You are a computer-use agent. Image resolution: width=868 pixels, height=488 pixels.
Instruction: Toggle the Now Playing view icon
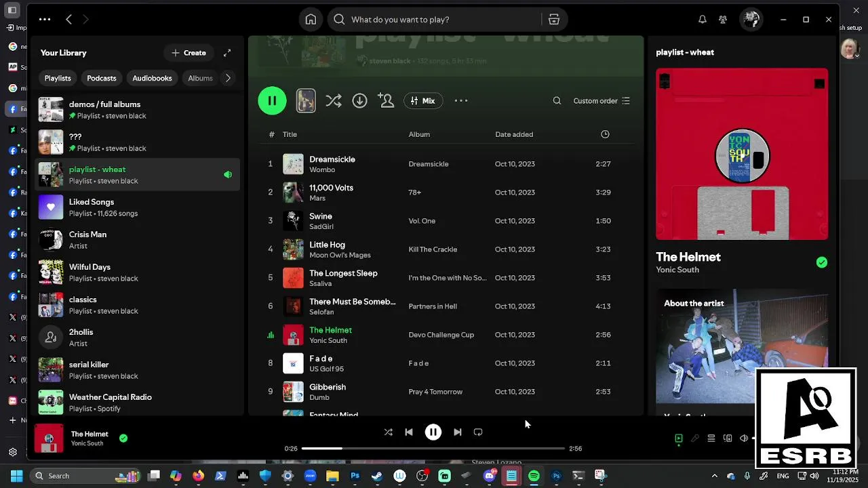point(678,439)
